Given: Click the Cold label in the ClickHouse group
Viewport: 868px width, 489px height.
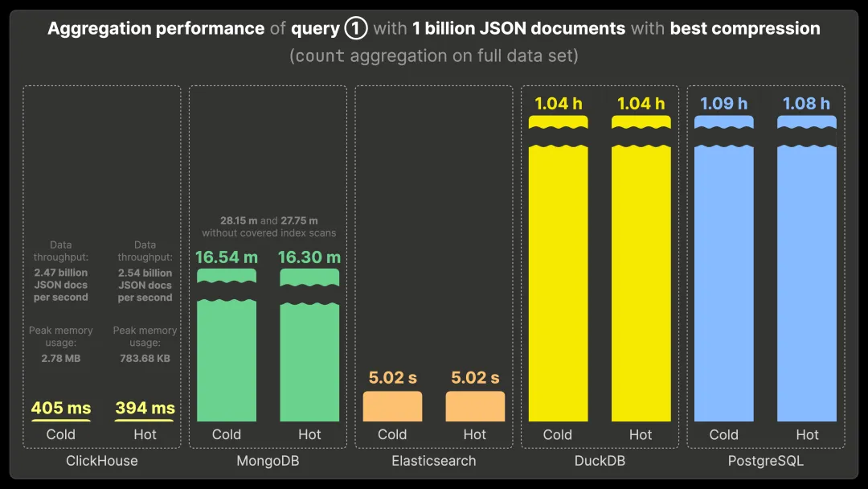Looking at the screenshot, I should click(x=61, y=435).
